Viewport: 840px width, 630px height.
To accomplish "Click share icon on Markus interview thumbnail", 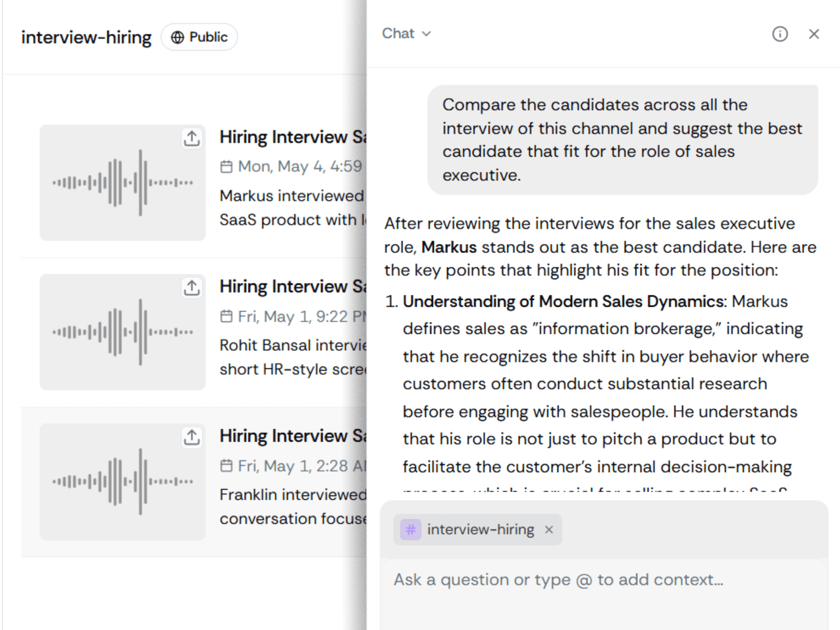I will (191, 138).
